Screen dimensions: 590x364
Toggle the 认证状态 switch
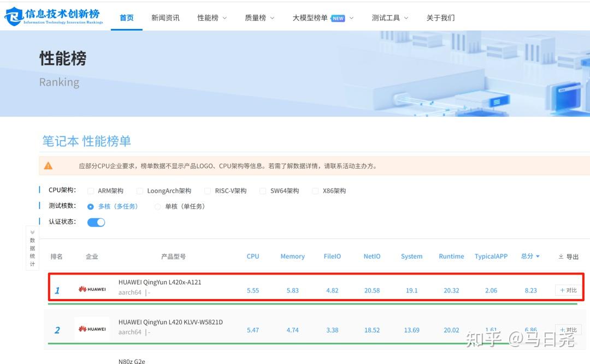coord(96,222)
